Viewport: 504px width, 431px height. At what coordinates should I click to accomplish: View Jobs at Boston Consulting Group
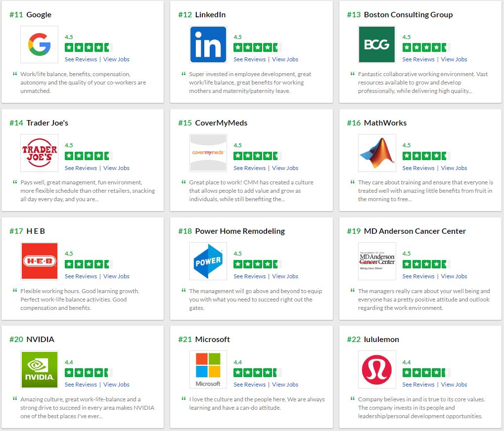pos(454,59)
